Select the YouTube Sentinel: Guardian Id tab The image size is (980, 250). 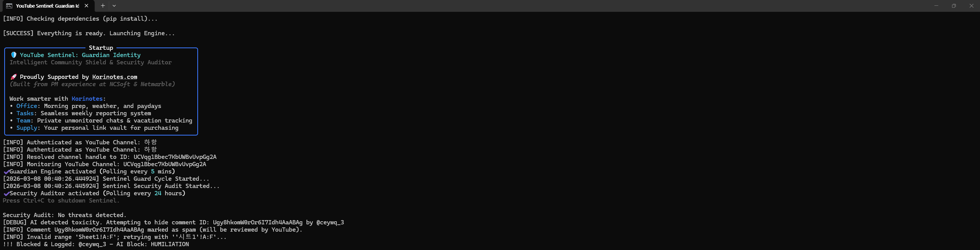tap(48, 6)
